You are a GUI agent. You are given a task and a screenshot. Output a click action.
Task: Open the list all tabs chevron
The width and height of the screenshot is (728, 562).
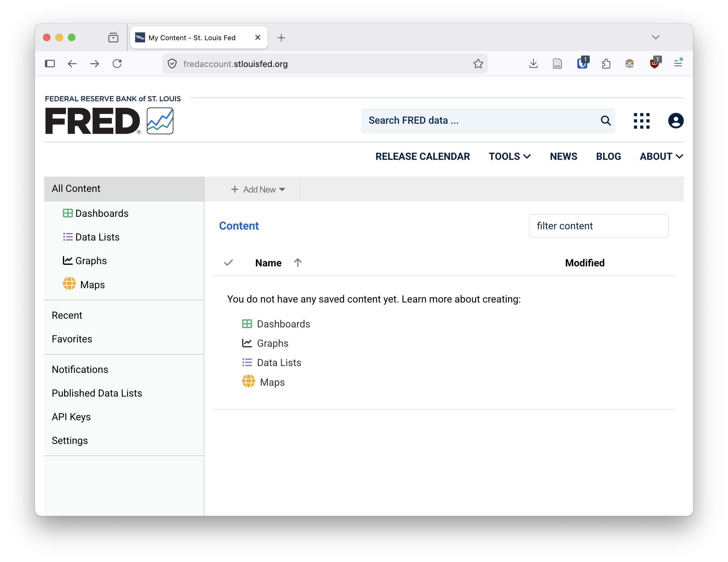click(656, 37)
